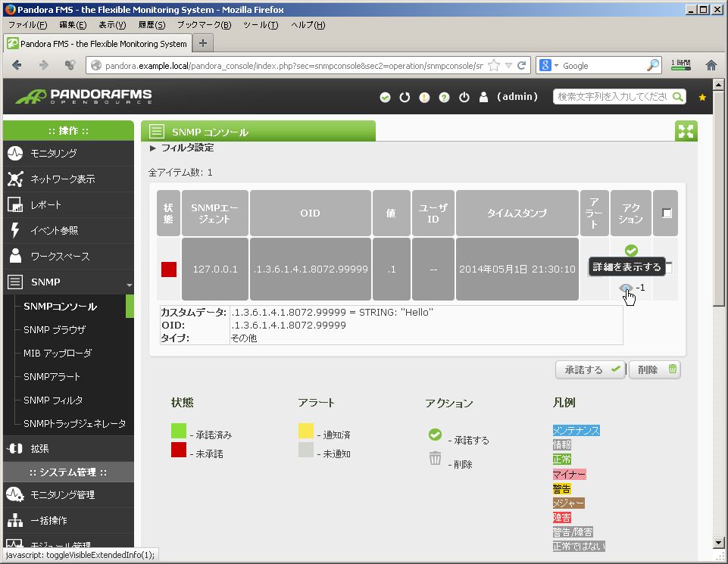Click the yellow star favorite icon
Screen dimensions: 728x564
pyautogui.click(x=702, y=98)
